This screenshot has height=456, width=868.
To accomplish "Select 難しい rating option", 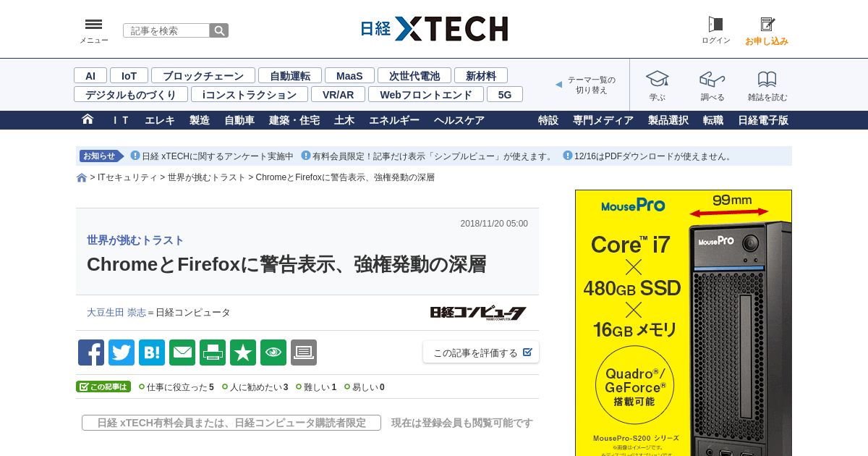I will point(316,387).
